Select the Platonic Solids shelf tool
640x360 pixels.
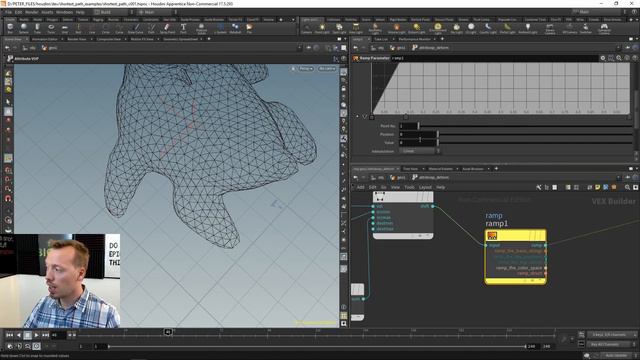201,29
